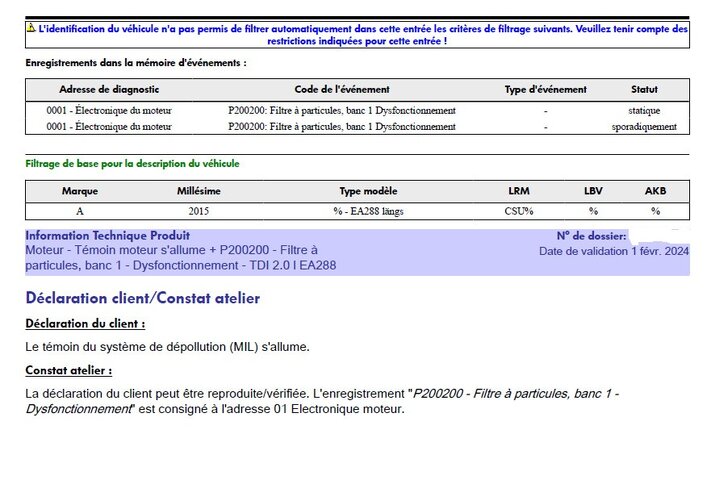This screenshot has width=707, height=480.
Task: Select the 'Millésime' column header
Action: pyautogui.click(x=198, y=191)
